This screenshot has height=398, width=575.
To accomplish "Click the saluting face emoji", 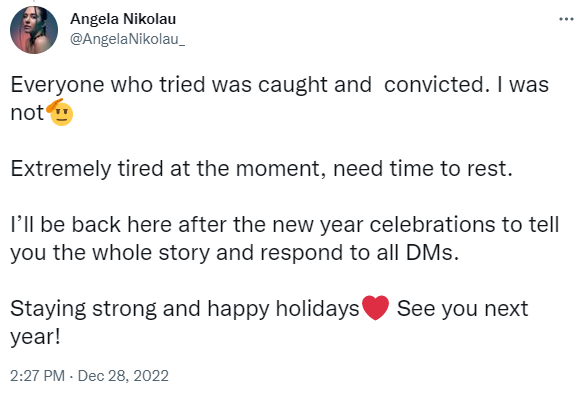I will tap(59, 112).
